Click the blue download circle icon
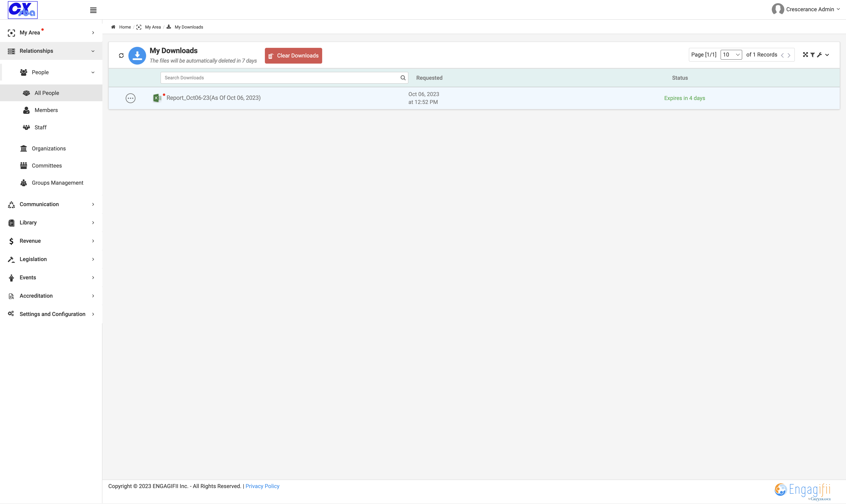846x504 pixels. (x=137, y=55)
